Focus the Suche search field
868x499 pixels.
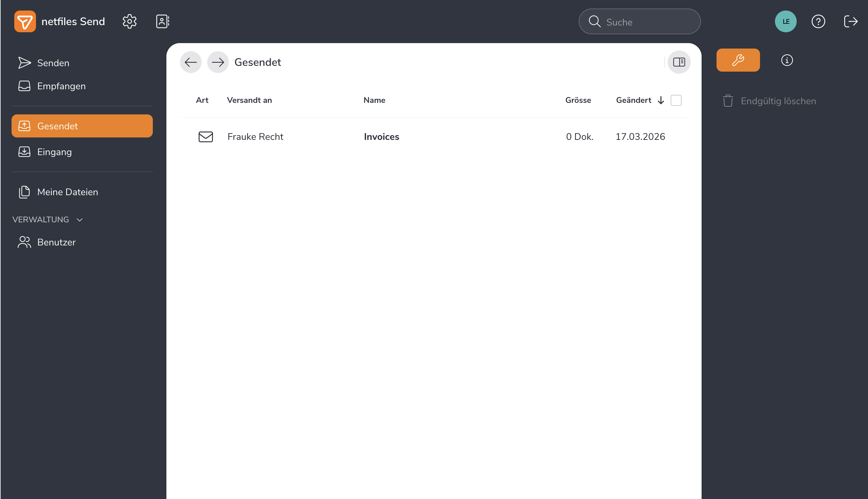(645, 22)
